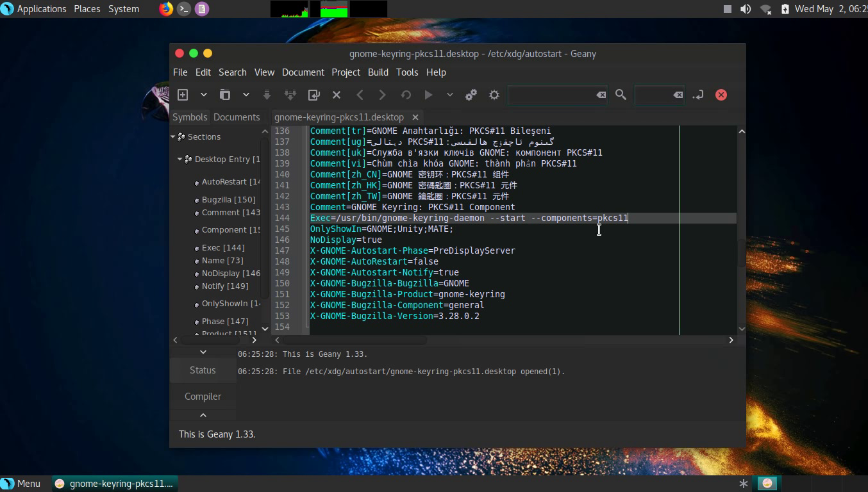The height and width of the screenshot is (492, 868).
Task: Select Name [73] symbol
Action: click(222, 261)
